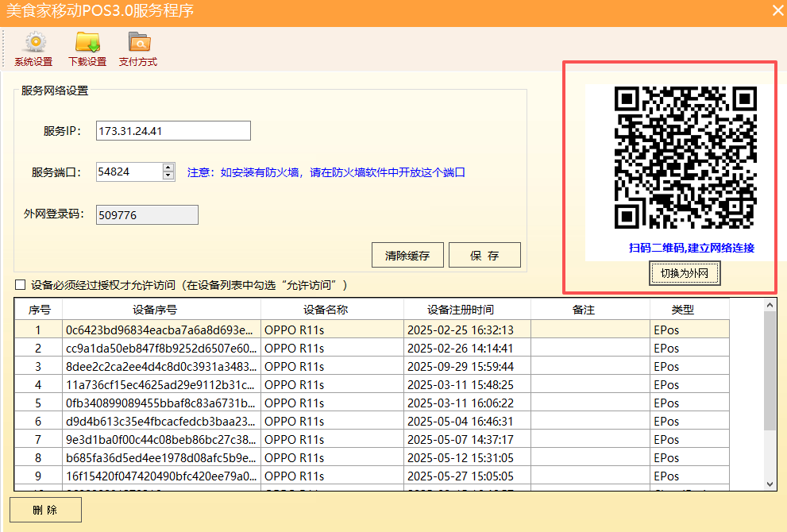Sort by 设备注册时间 column header

pos(466,310)
